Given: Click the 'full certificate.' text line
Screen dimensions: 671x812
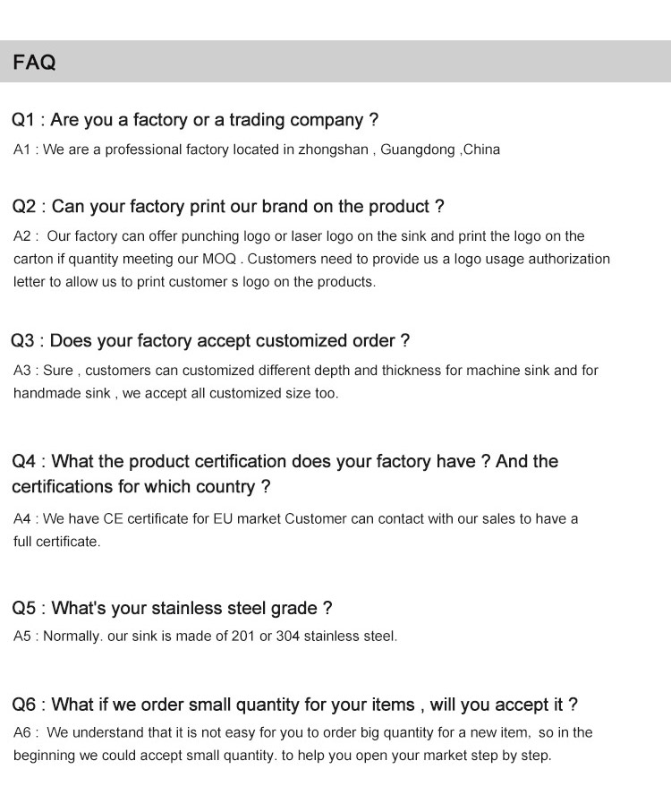Looking at the screenshot, I should tap(56, 542).
